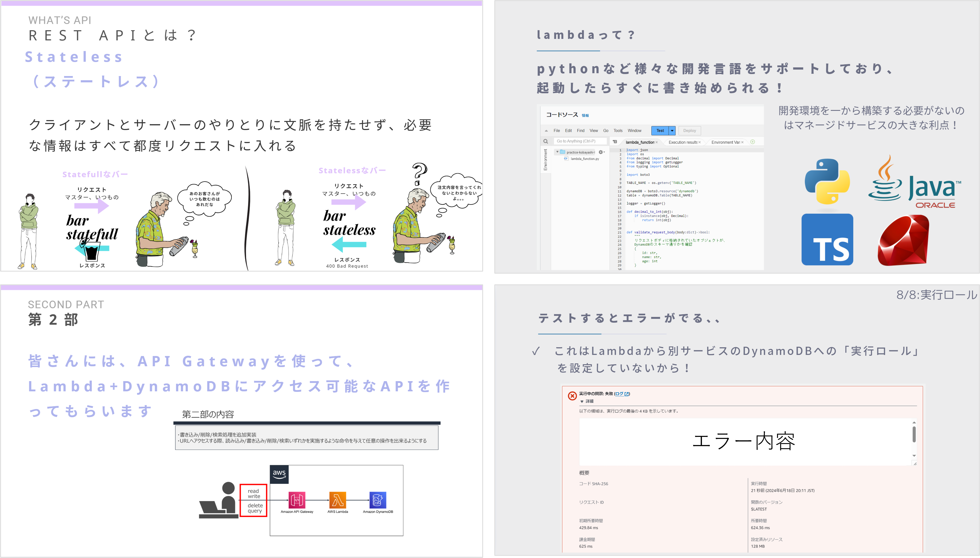Open the ログ link in the error details
Image resolution: width=980 pixels, height=558 pixels.
point(620,394)
